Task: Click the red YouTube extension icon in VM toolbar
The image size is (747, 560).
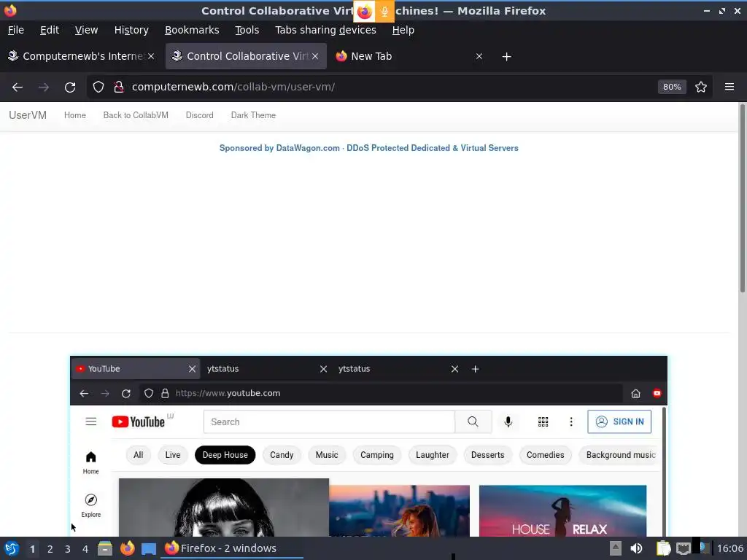Action: coord(657,393)
